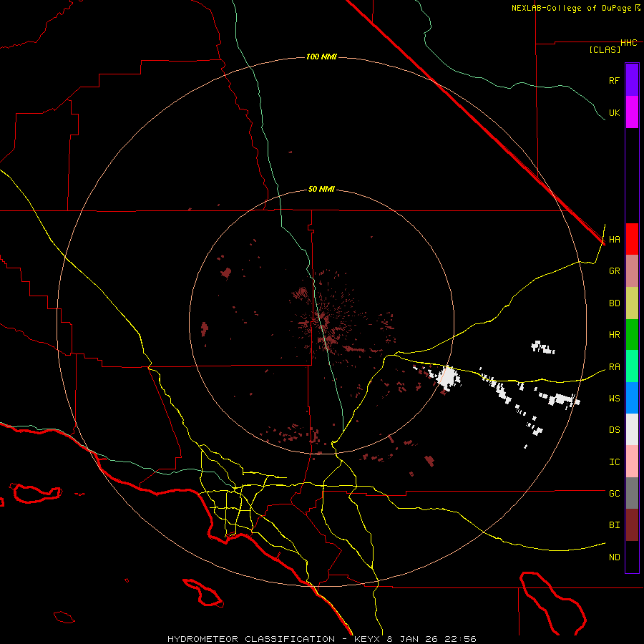Click the RF purple legend swatch

[632, 80]
